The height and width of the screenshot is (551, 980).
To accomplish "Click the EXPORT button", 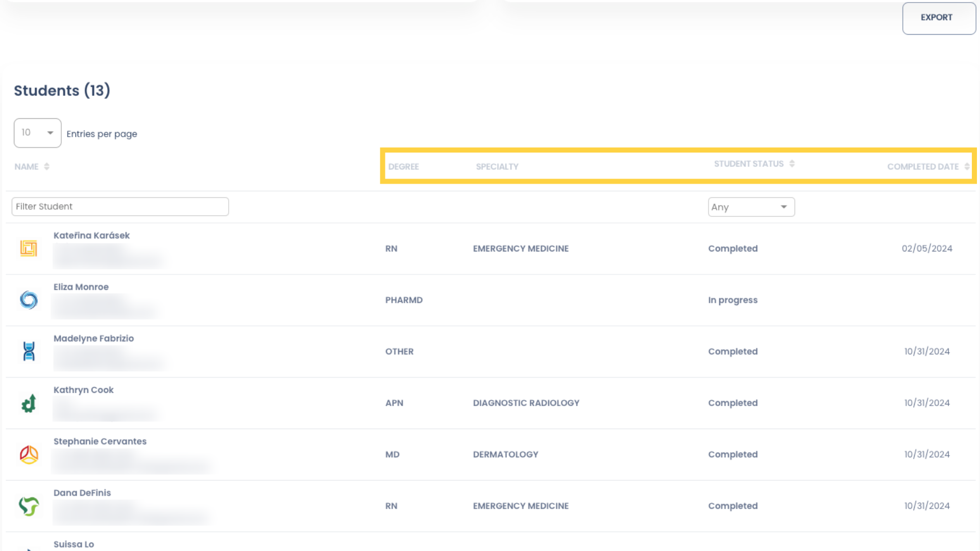I will 939,18.
